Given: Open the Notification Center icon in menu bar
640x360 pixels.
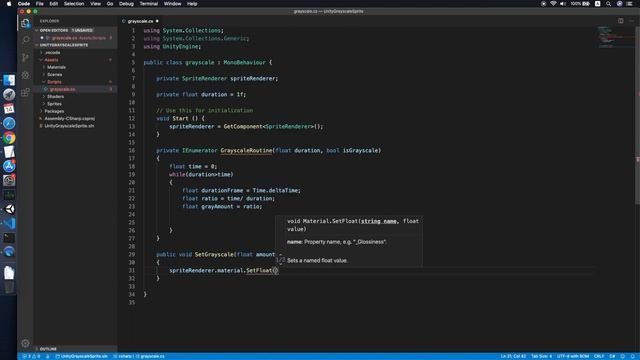Looking at the screenshot, I should 629,4.
